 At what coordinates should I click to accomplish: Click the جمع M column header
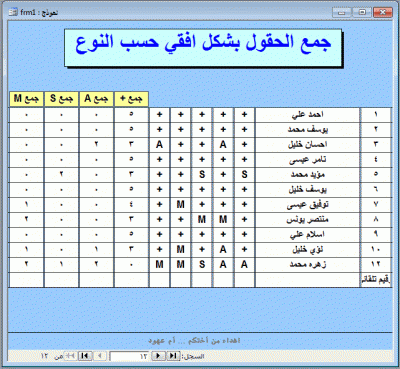point(26,99)
